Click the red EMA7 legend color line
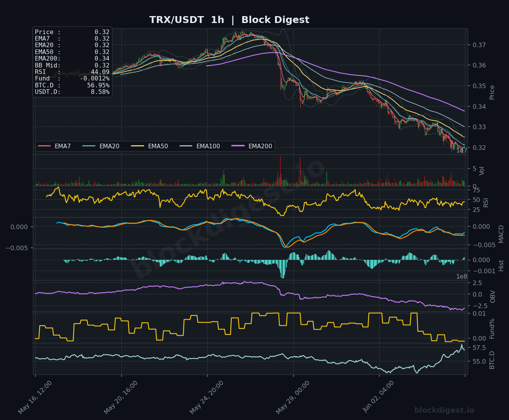 pyautogui.click(x=44, y=146)
